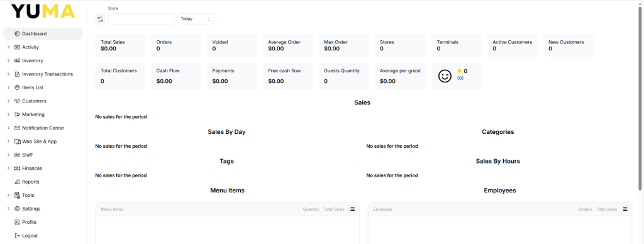Expand the Activity section chevron

point(9,47)
